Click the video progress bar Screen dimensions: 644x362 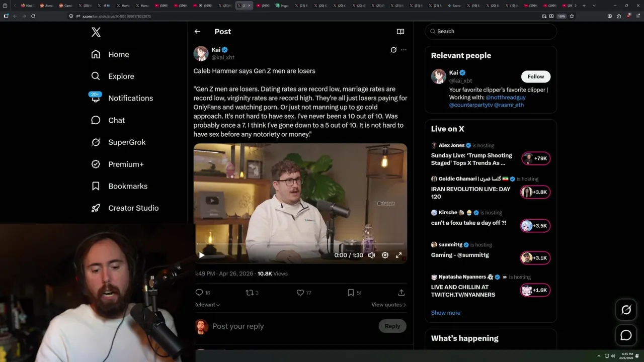click(x=300, y=244)
